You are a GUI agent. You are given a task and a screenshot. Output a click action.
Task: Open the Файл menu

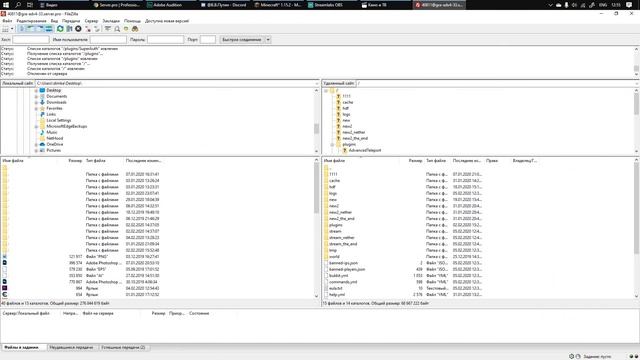pos(7,21)
